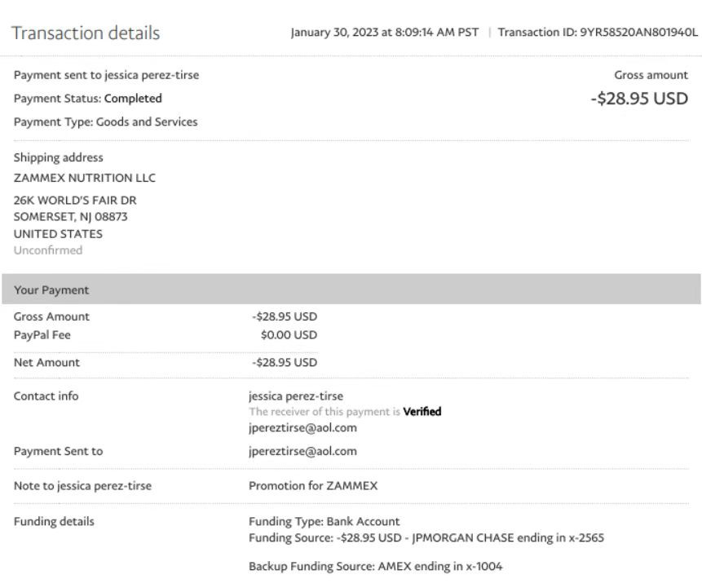
Task: Click the ZAMMEX NUTRITION LLC shipping name
Action: click(x=85, y=178)
